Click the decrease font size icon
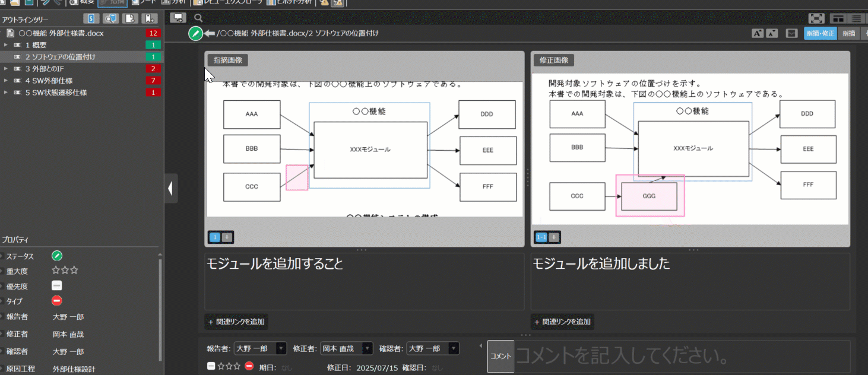The height and width of the screenshot is (375, 868). click(772, 33)
